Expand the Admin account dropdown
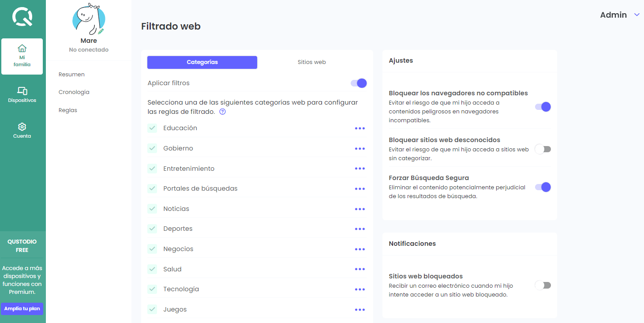The width and height of the screenshot is (644, 323). 637,15
